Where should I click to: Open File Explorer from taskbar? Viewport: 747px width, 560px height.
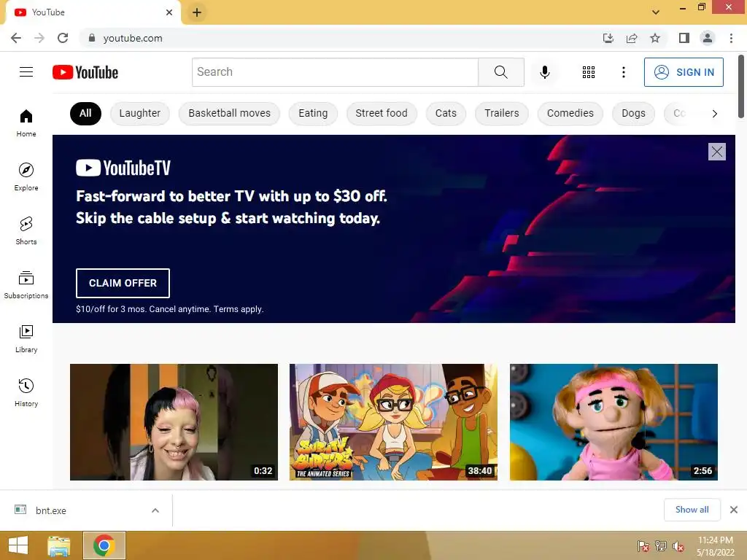(59, 545)
